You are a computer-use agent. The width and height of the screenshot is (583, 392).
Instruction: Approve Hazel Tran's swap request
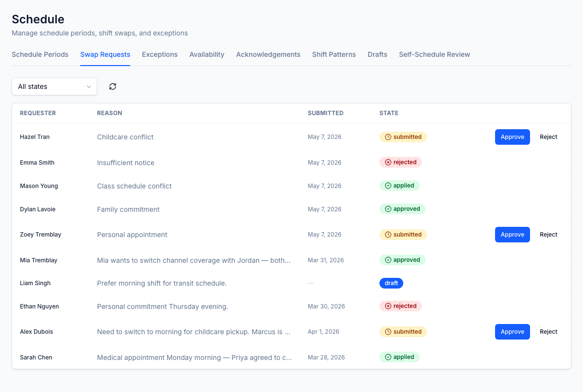513,137
